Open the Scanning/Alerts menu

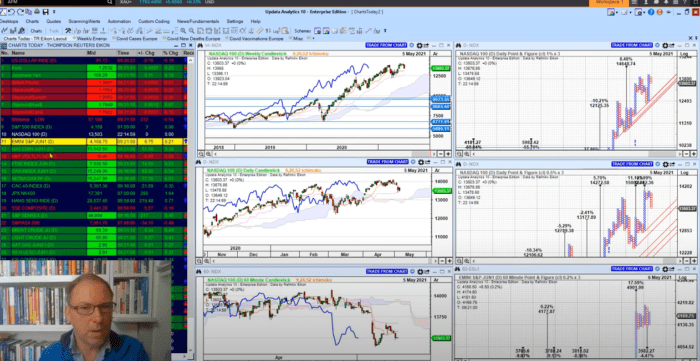pos(84,21)
